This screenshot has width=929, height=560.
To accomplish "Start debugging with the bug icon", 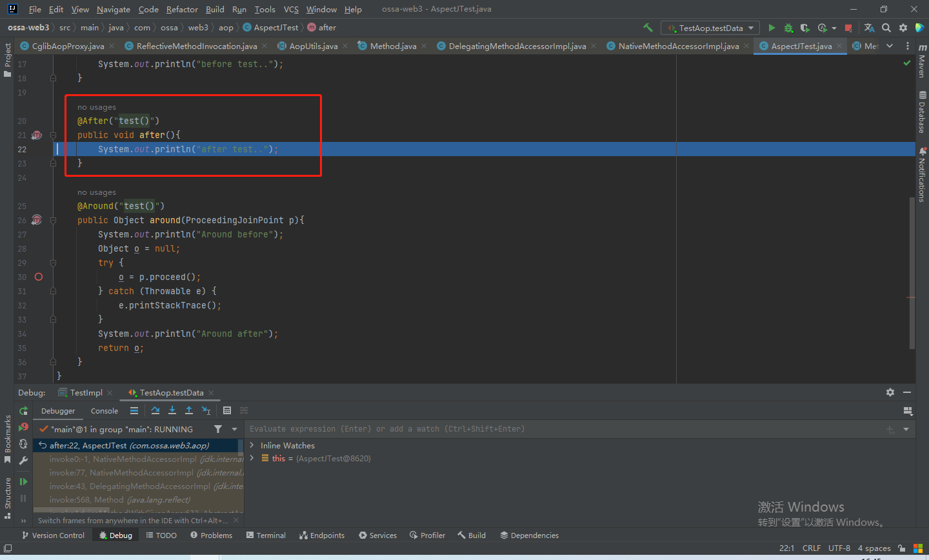I will 788,28.
